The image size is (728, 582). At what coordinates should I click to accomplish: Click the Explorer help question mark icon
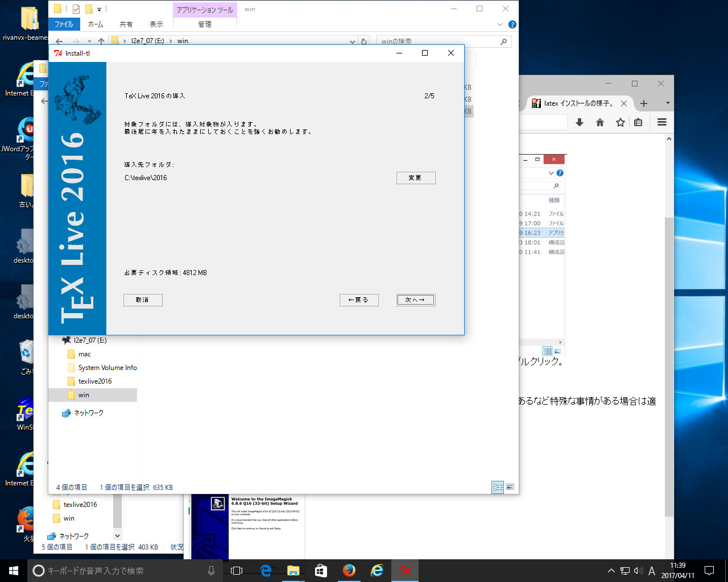(x=512, y=24)
